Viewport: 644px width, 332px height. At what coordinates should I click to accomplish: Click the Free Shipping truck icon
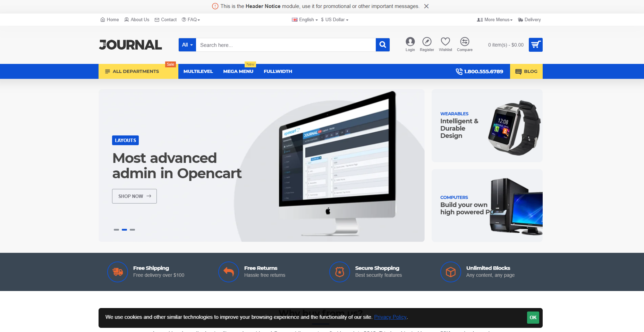(118, 272)
